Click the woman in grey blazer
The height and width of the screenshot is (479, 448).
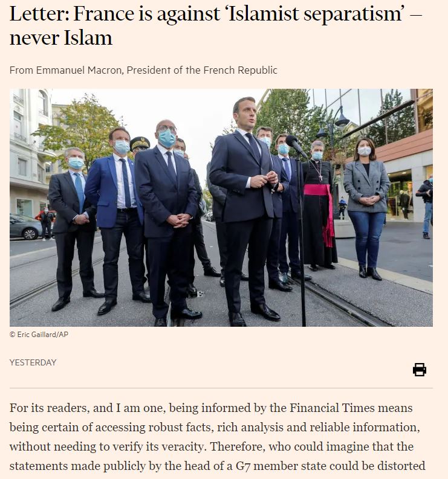click(367, 208)
